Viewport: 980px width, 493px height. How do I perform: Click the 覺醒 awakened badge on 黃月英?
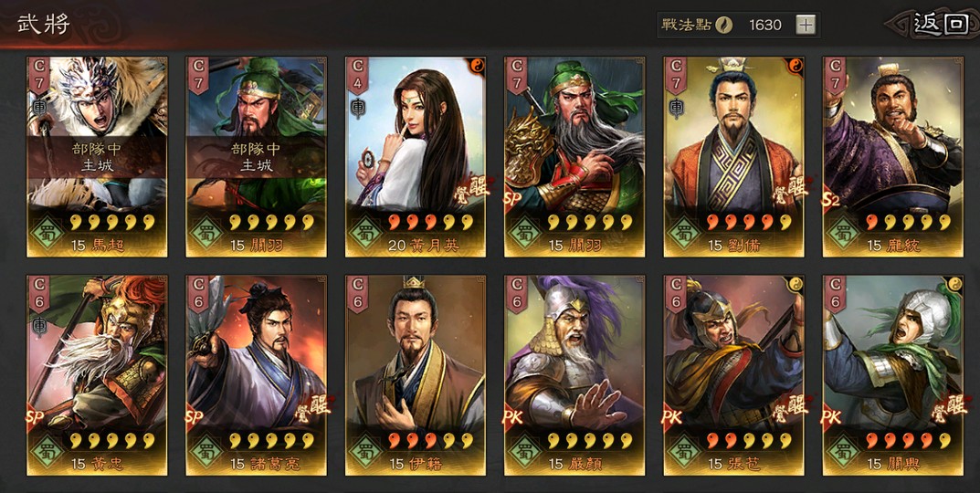point(472,191)
